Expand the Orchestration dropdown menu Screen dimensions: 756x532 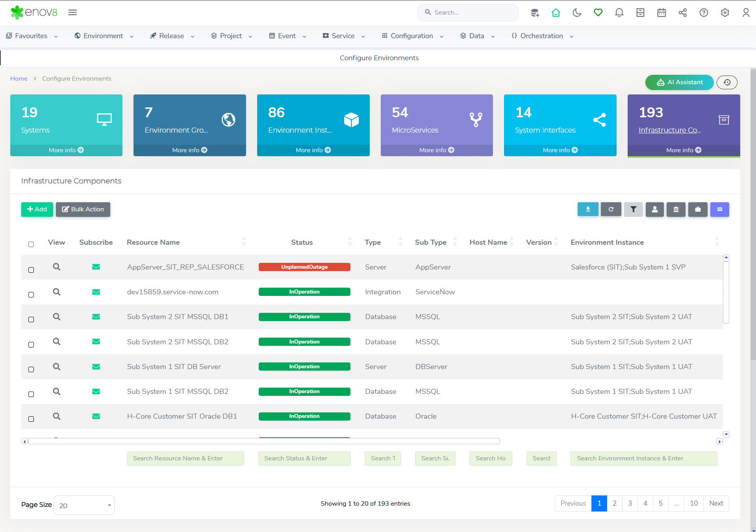[x=542, y=36]
